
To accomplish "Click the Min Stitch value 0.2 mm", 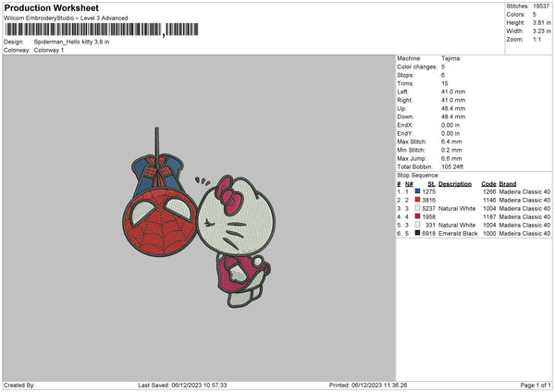I will 451,150.
